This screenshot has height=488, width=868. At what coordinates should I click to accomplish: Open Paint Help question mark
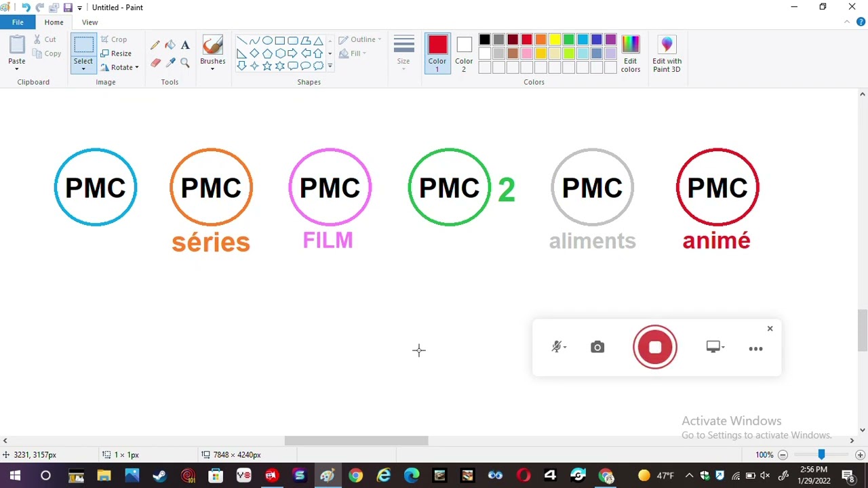(861, 22)
